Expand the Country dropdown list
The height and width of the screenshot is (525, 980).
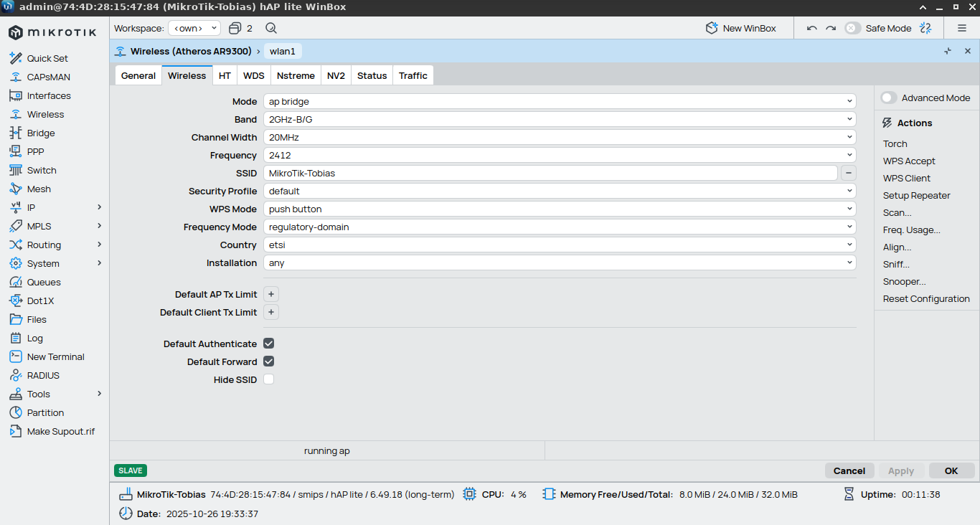pos(560,245)
